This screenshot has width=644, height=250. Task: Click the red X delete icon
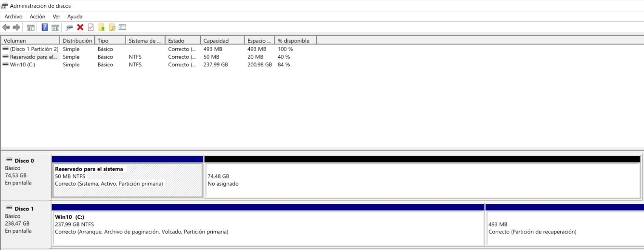click(80, 27)
